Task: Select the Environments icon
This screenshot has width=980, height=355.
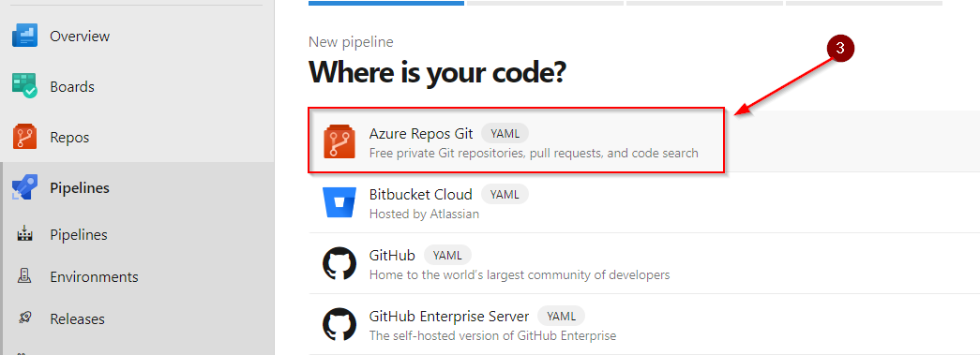Action: (x=24, y=276)
